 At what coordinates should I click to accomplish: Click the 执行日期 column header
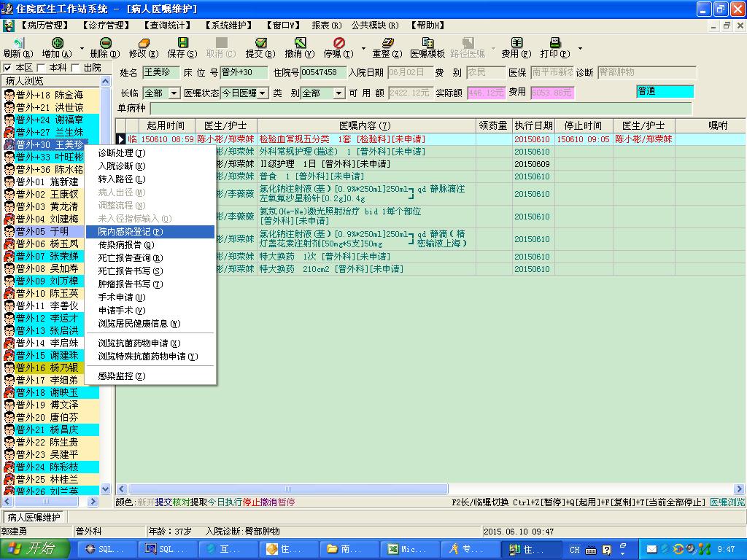(533, 125)
